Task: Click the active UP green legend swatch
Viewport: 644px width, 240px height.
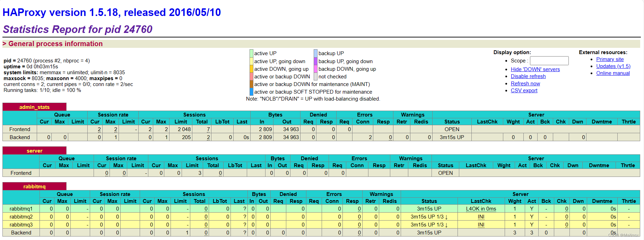Action: [x=251, y=53]
